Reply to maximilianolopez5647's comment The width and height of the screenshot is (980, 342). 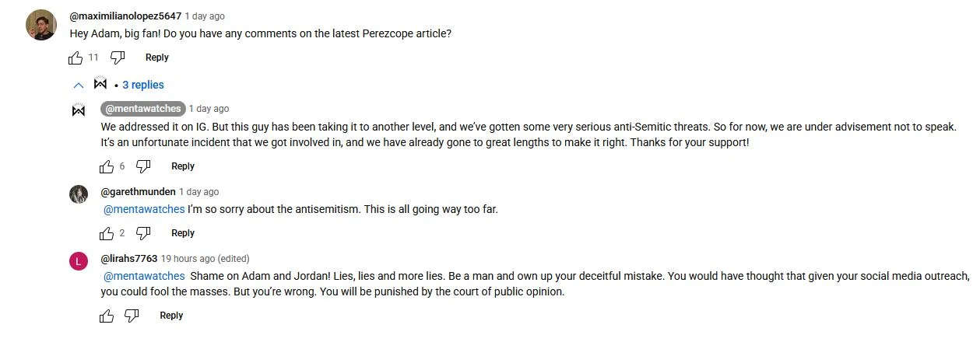[157, 58]
